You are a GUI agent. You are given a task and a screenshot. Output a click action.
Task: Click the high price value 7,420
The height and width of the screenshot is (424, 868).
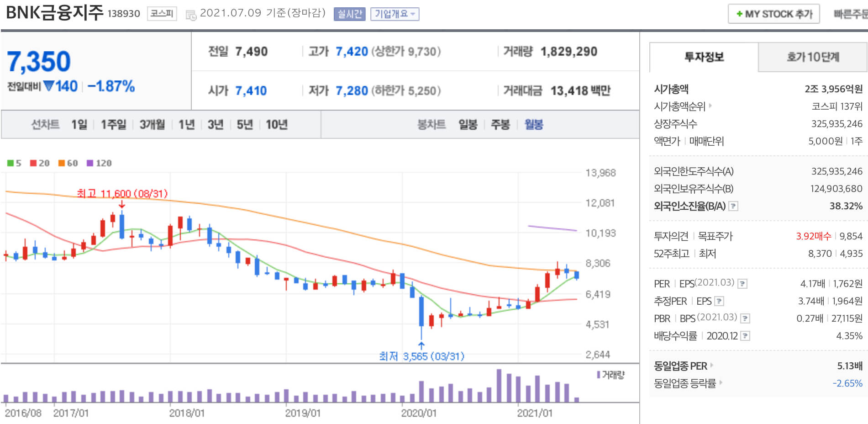(x=352, y=52)
